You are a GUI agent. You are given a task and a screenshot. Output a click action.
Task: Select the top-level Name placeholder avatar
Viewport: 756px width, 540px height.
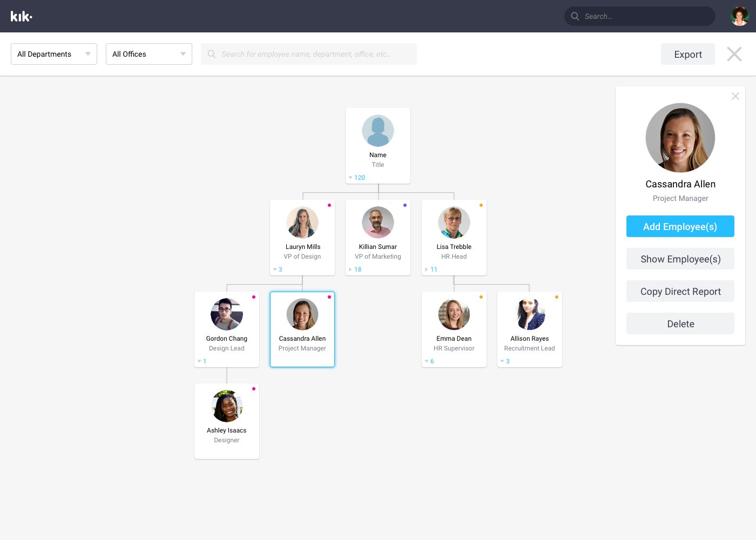[378, 131]
